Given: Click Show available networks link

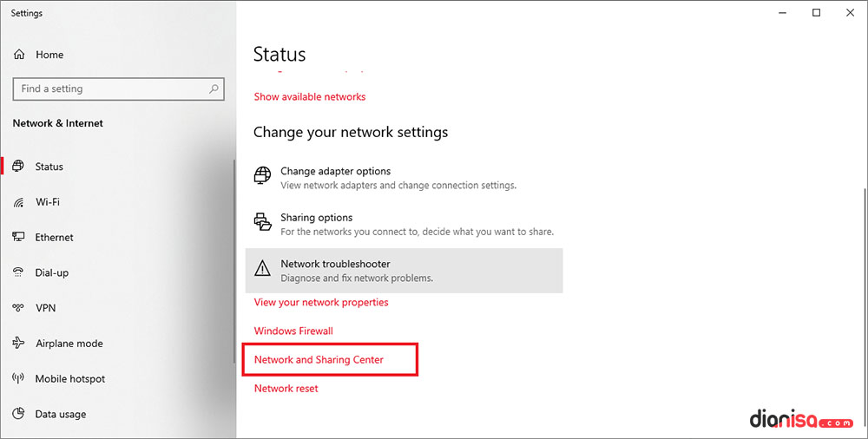Looking at the screenshot, I should (310, 97).
